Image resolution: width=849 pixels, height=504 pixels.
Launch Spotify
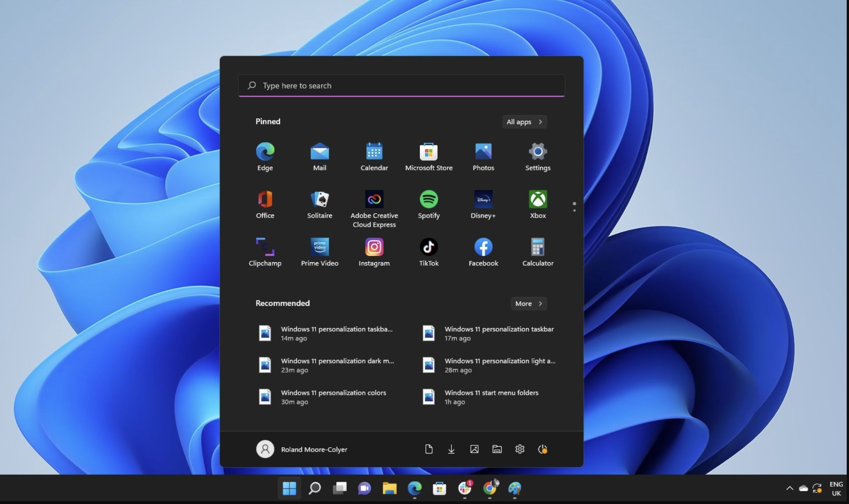[x=429, y=205]
